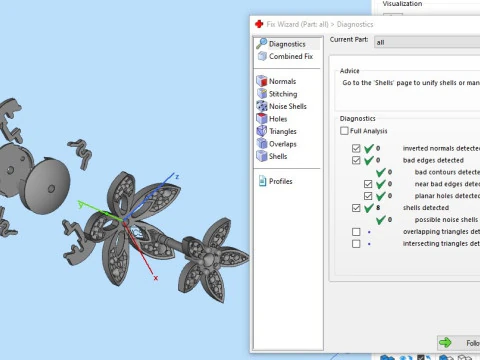
Task: Enable the Full Analysis checkbox
Action: [344, 131]
